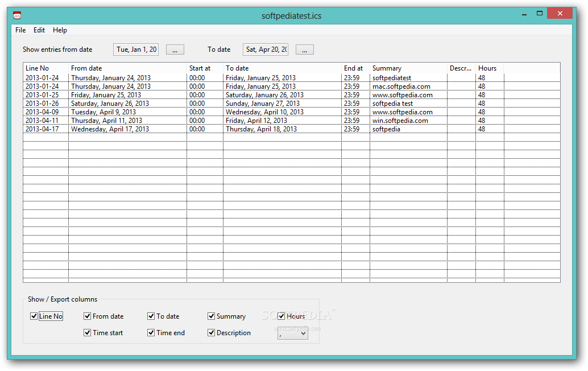Open the separator dropdown below Hours
588x371 pixels.
pos(293,334)
